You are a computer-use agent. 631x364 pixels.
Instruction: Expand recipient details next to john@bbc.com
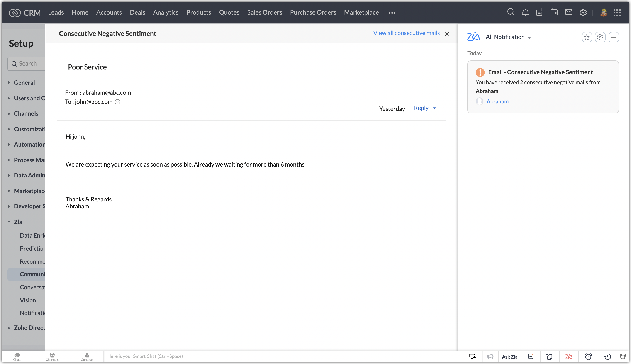pyautogui.click(x=117, y=102)
